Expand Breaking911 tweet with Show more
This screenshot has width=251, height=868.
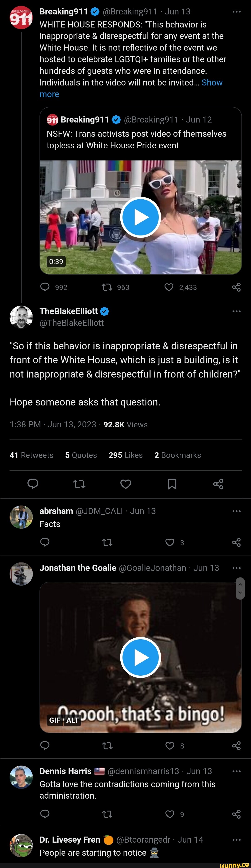[212, 83]
